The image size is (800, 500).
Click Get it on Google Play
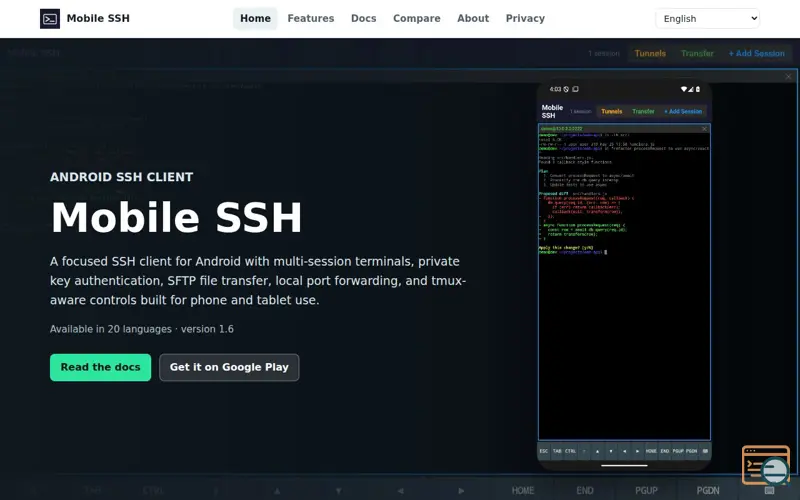pyautogui.click(x=229, y=367)
